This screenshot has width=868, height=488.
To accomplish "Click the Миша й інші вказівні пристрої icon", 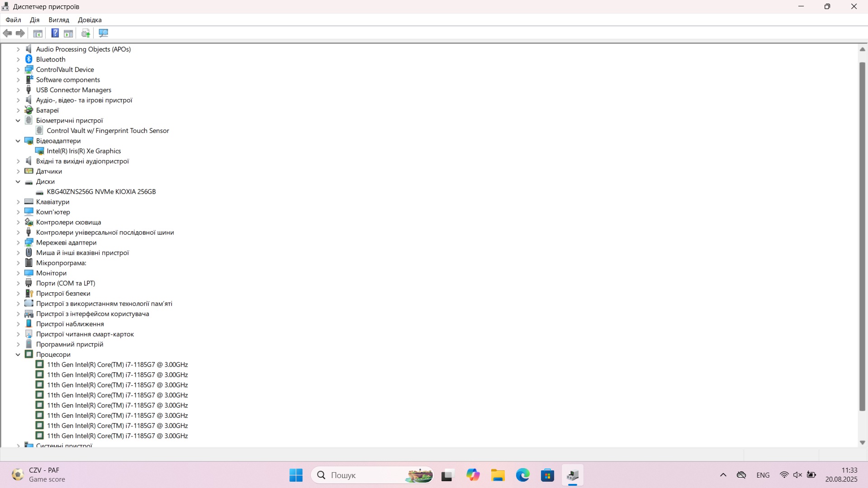I will (x=29, y=252).
